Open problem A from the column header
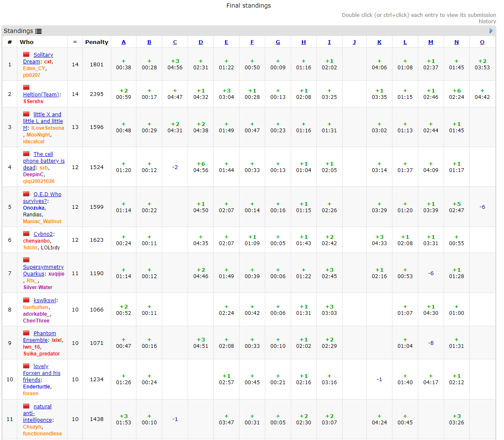Image resolution: width=504 pixels, height=440 pixels. tap(123, 42)
